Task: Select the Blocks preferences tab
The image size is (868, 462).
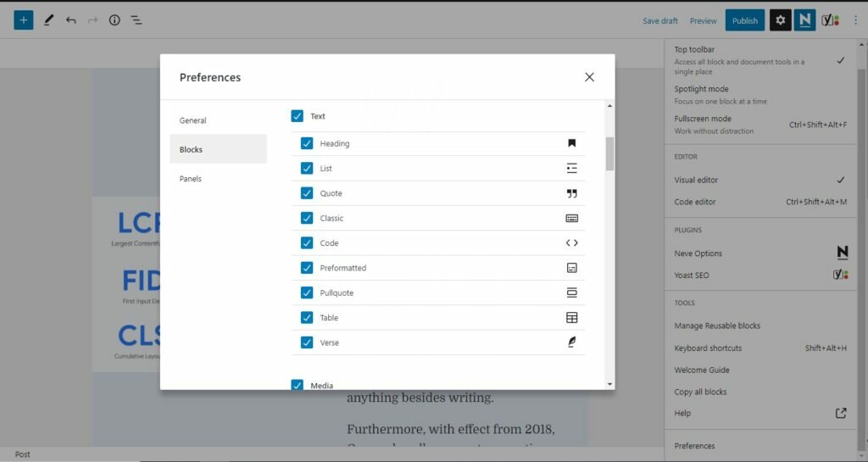Action: click(x=218, y=149)
